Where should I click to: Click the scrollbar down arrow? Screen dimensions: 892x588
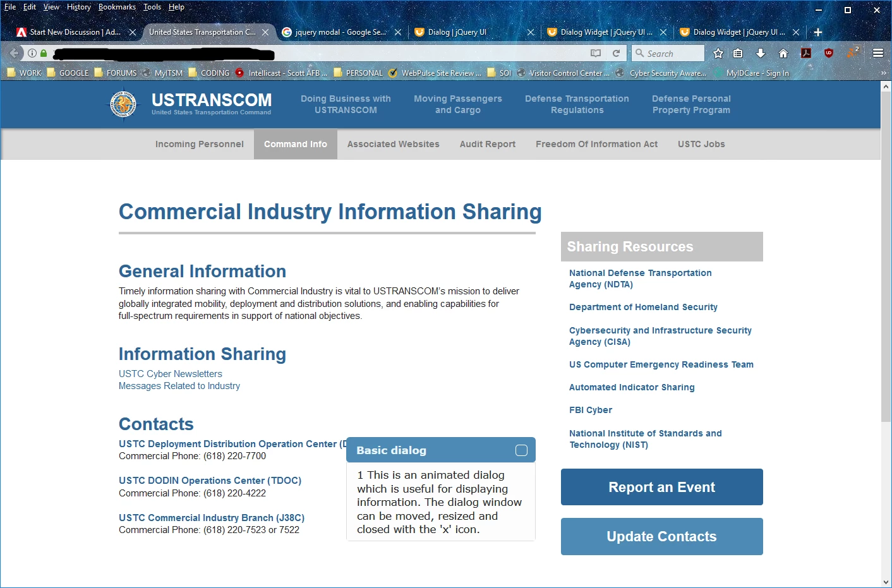click(x=886, y=582)
